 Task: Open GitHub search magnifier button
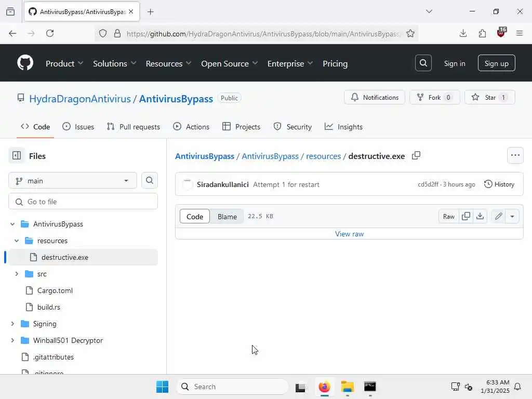pos(423,63)
